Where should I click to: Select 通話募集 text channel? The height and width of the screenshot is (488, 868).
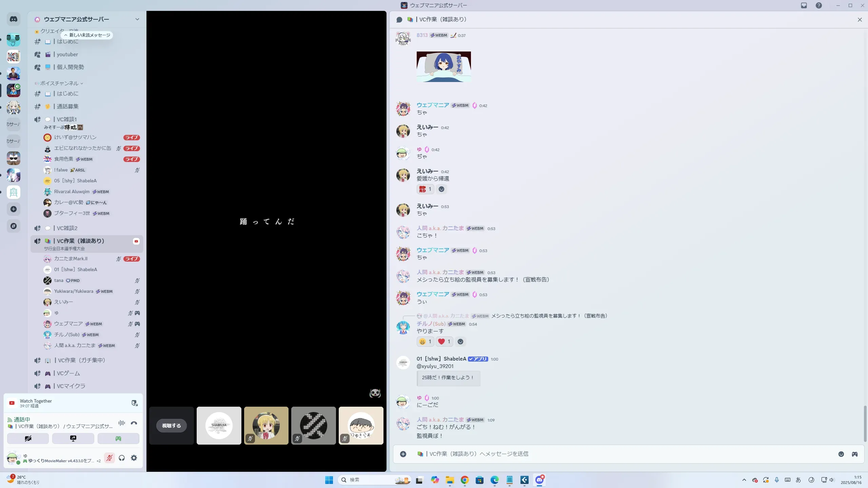coord(67,106)
